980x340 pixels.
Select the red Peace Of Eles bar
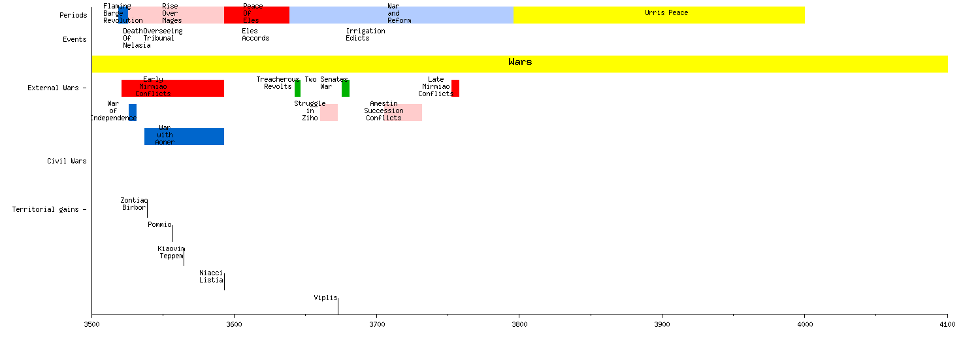pos(256,15)
